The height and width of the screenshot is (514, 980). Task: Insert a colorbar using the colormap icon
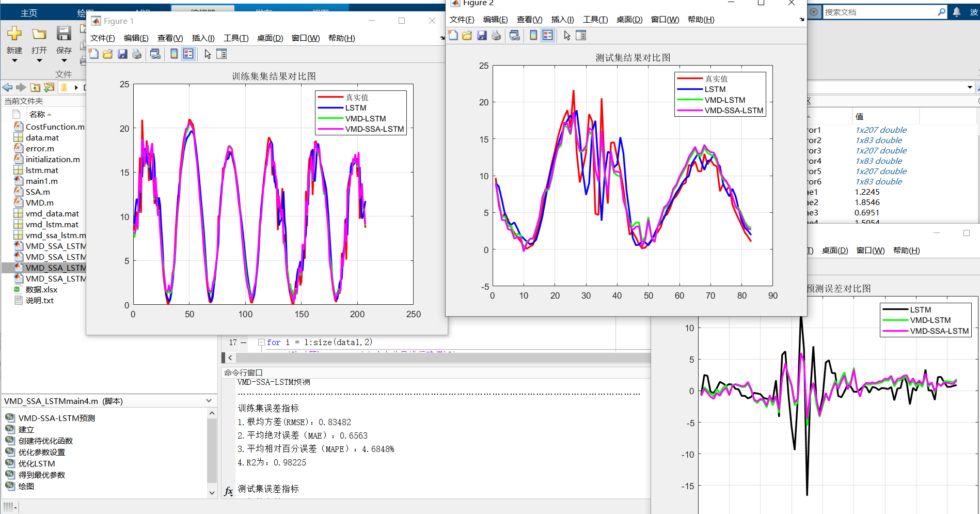click(173, 54)
